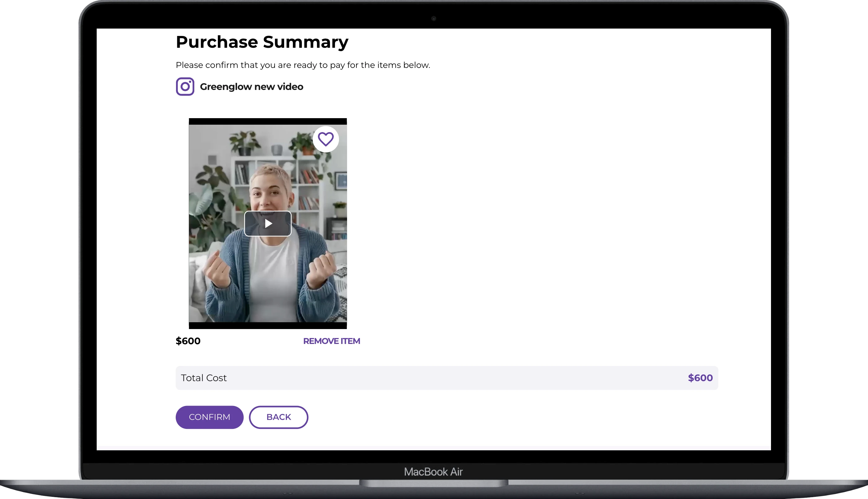Click the REMOVE ITEM link

pos(332,341)
